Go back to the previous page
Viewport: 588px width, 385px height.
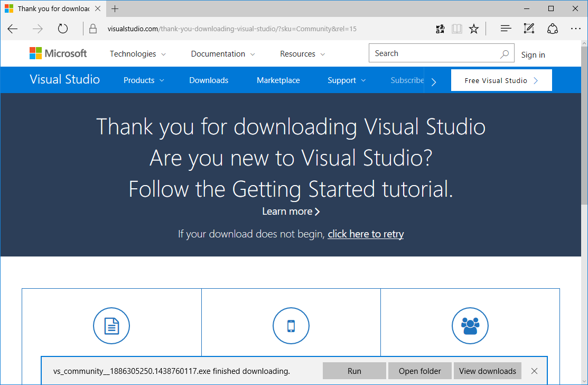[12, 29]
